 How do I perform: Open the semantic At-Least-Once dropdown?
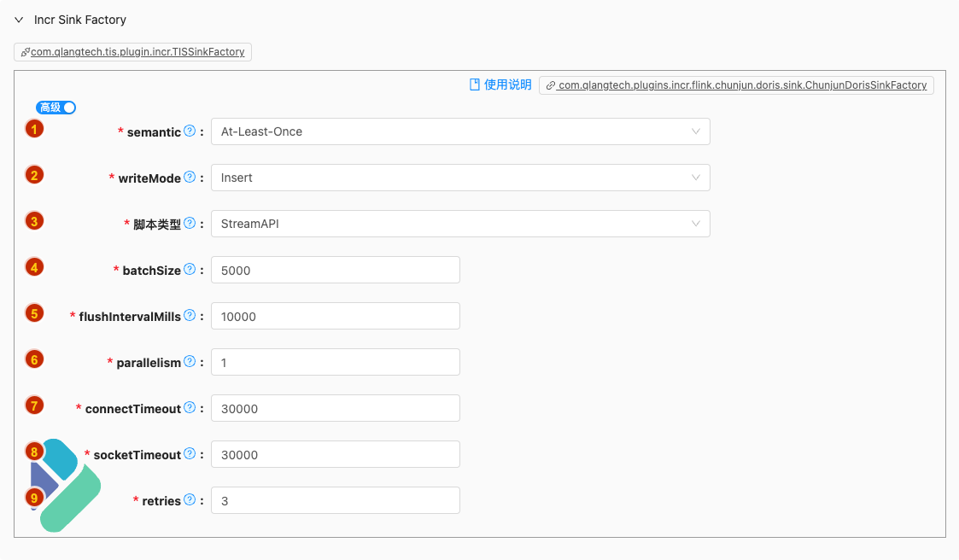460,131
